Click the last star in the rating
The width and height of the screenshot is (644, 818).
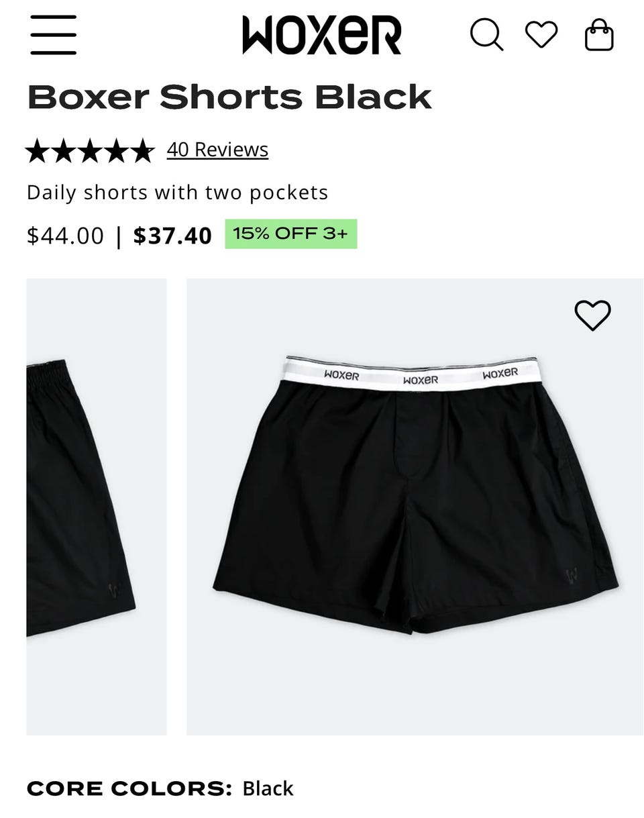click(x=142, y=150)
